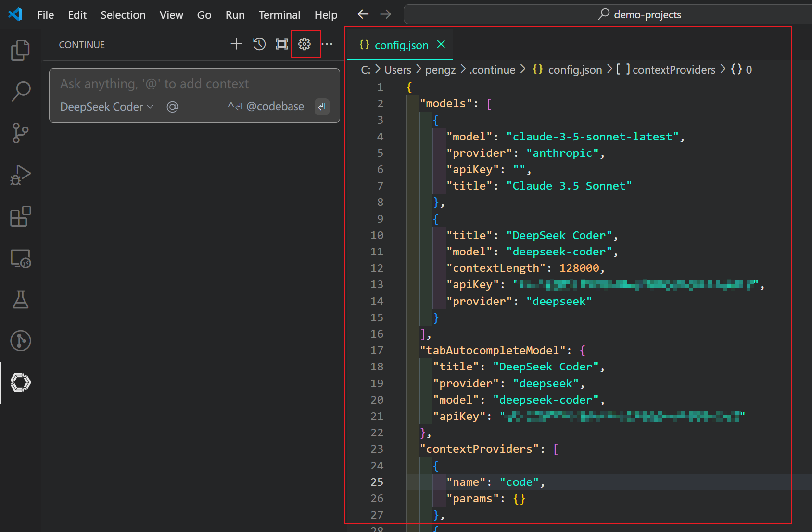Open the Terminal menu
Screen dimensions: 812x532
pos(279,15)
